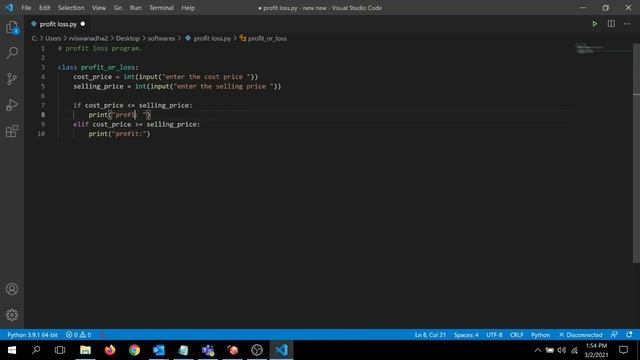Click the softwares breadcrumb segment
640x360 pixels.
click(161, 38)
